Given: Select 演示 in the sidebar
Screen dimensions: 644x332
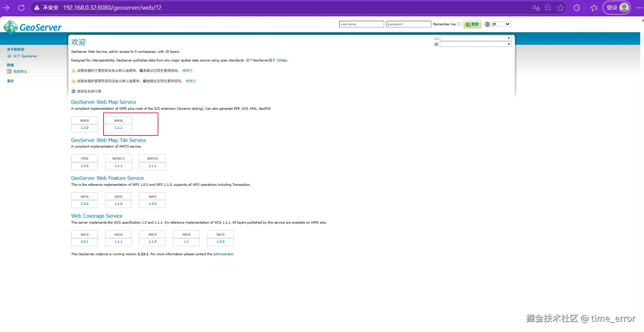Looking at the screenshot, I should pos(10,81).
